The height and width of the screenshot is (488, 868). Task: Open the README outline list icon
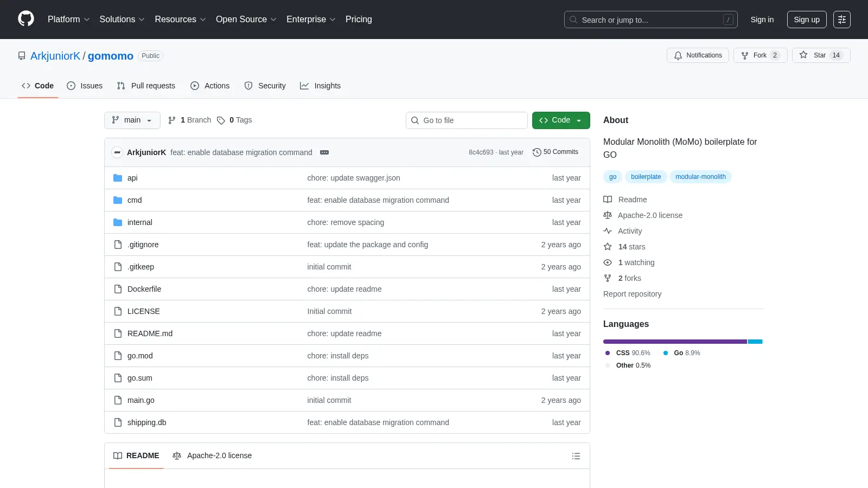(576, 456)
